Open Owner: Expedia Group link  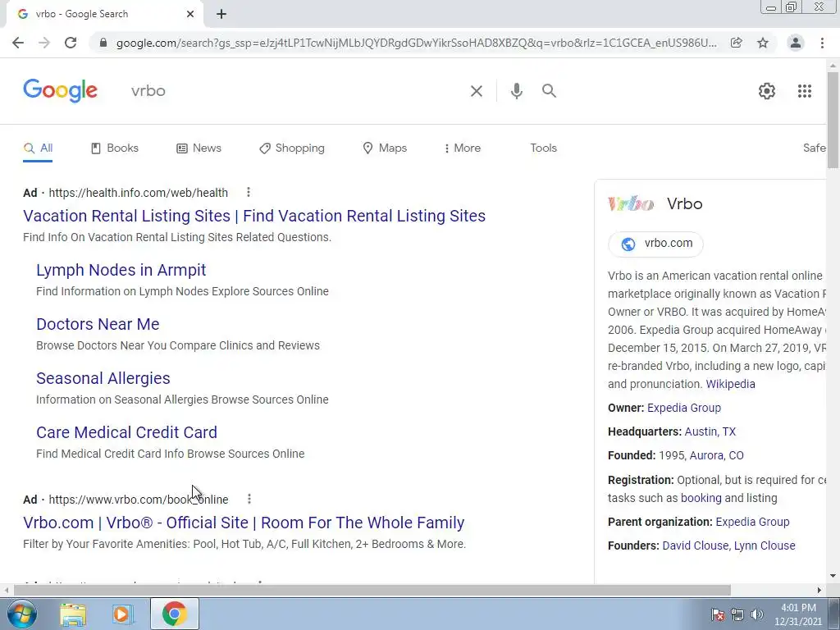point(683,408)
